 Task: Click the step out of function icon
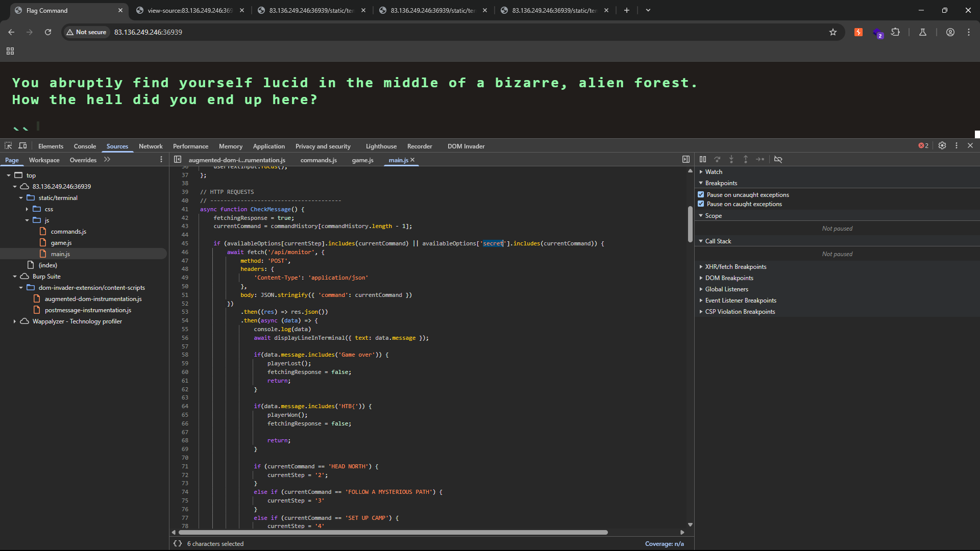click(x=746, y=160)
